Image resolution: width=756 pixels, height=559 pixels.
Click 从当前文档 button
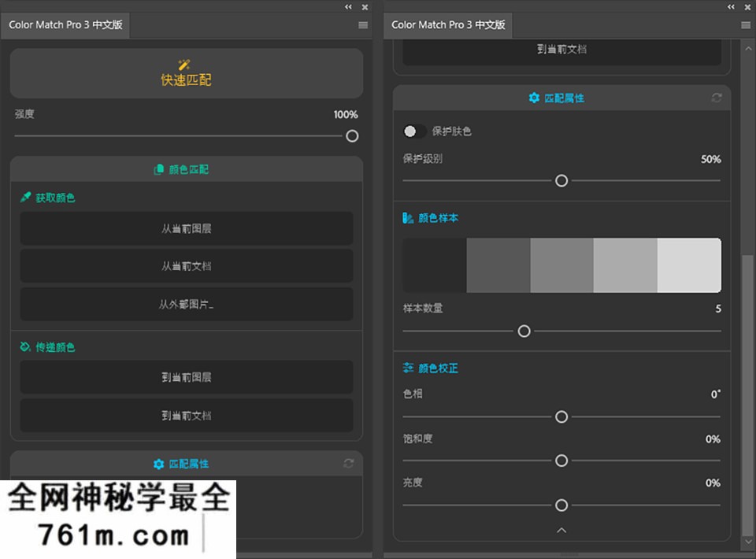(186, 266)
